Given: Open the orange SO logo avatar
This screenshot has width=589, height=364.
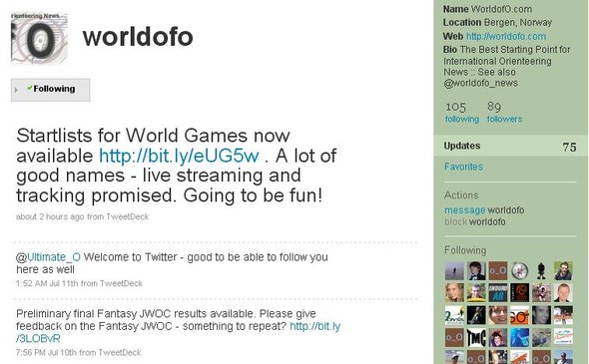Looking at the screenshot, I should (519, 315).
